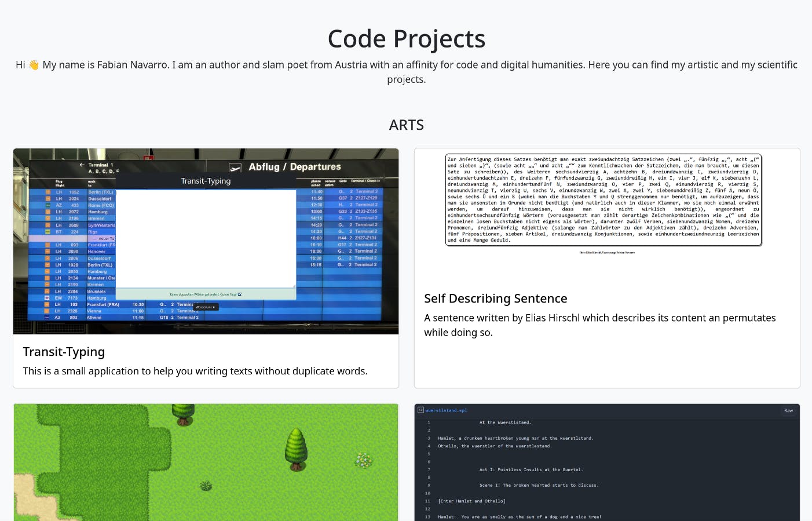Screen dimensions: 812x521
Task: Click the ARTS section heading
Action: pos(406,125)
